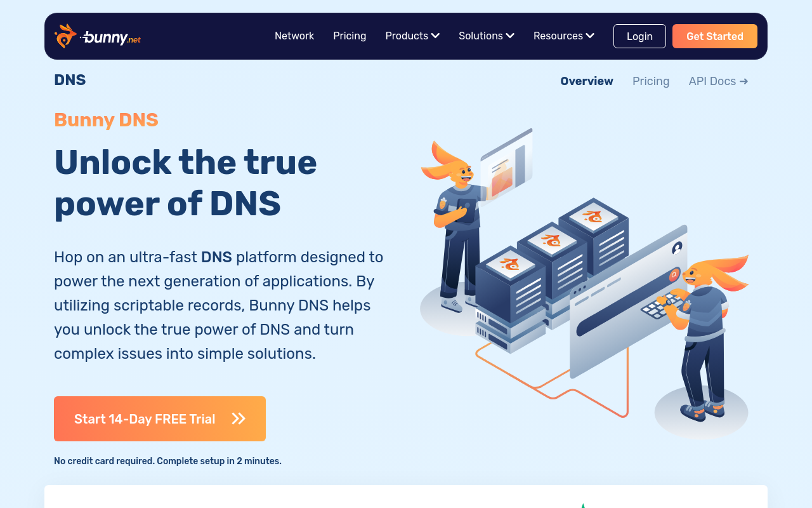This screenshot has width=812, height=508.
Task: Click the headline Unlock the true power of DNS
Action: click(185, 183)
